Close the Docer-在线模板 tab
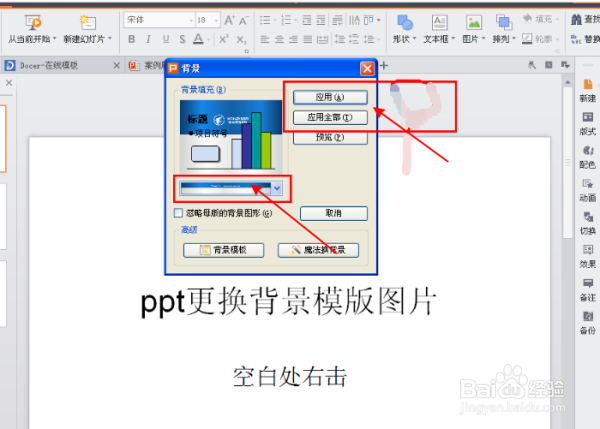 pyautogui.click(x=117, y=66)
